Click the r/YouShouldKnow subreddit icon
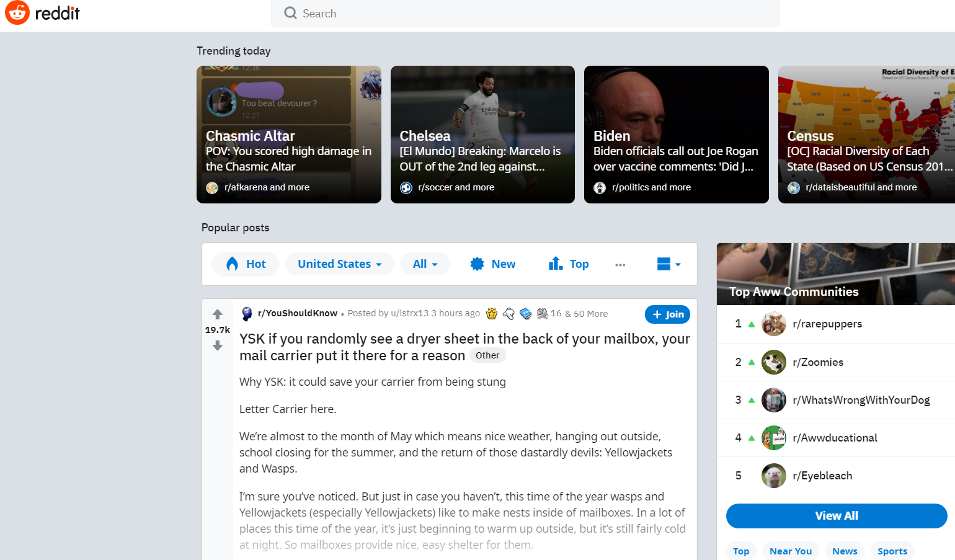The height and width of the screenshot is (560, 955). pos(247,314)
